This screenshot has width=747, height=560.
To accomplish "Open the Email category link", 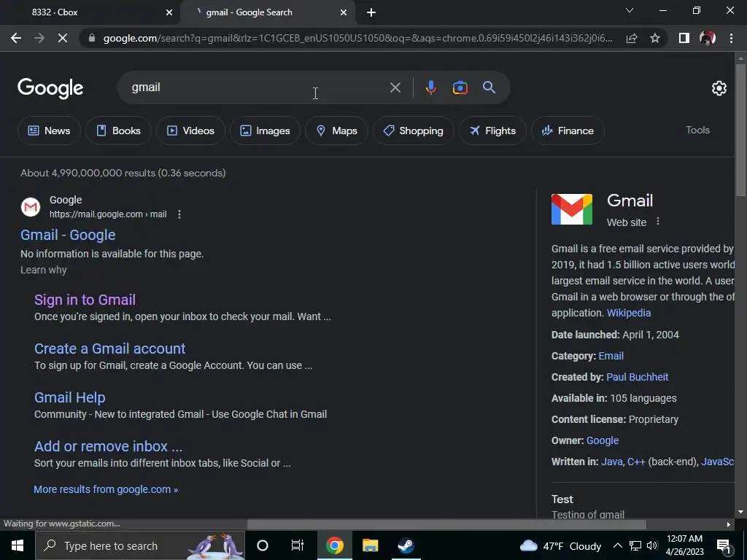I will coord(611,356).
